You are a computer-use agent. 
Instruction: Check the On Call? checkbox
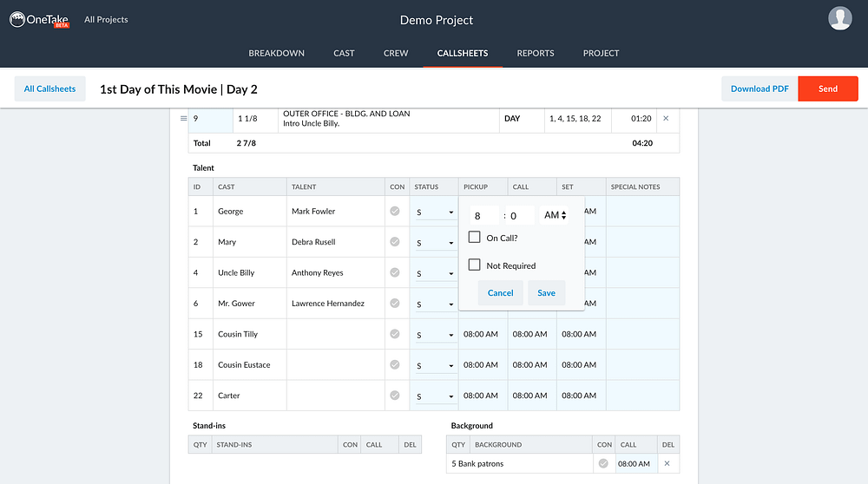tap(475, 238)
